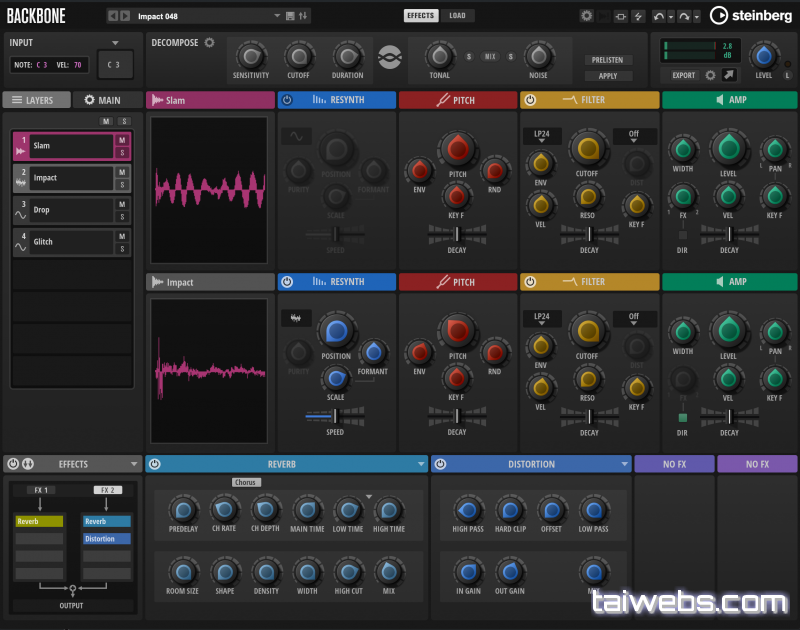The width and height of the screenshot is (800, 630).
Task: Expand the Reverb effect type dropdown
Action: pyautogui.click(x=421, y=464)
